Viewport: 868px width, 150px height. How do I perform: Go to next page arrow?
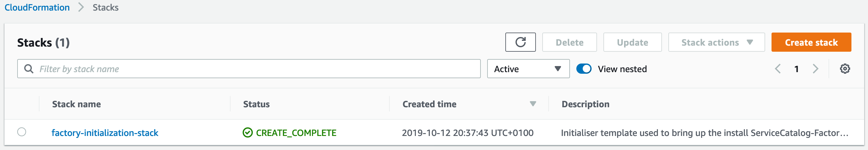(815, 69)
